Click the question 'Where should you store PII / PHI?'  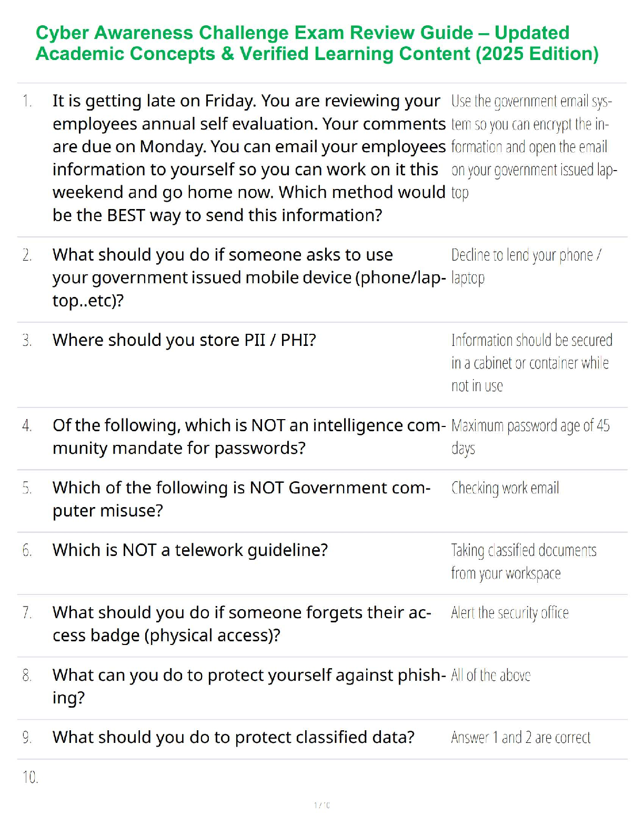pyautogui.click(x=184, y=340)
